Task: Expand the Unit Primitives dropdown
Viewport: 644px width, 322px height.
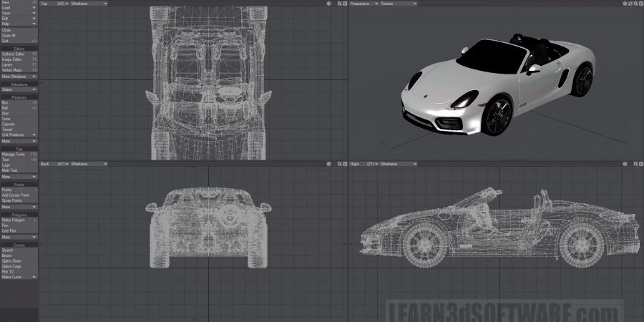Action: pyautogui.click(x=19, y=135)
